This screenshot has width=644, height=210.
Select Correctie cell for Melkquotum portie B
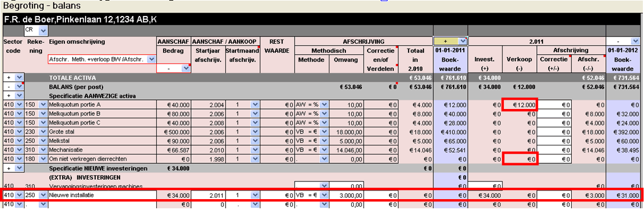[554, 114]
